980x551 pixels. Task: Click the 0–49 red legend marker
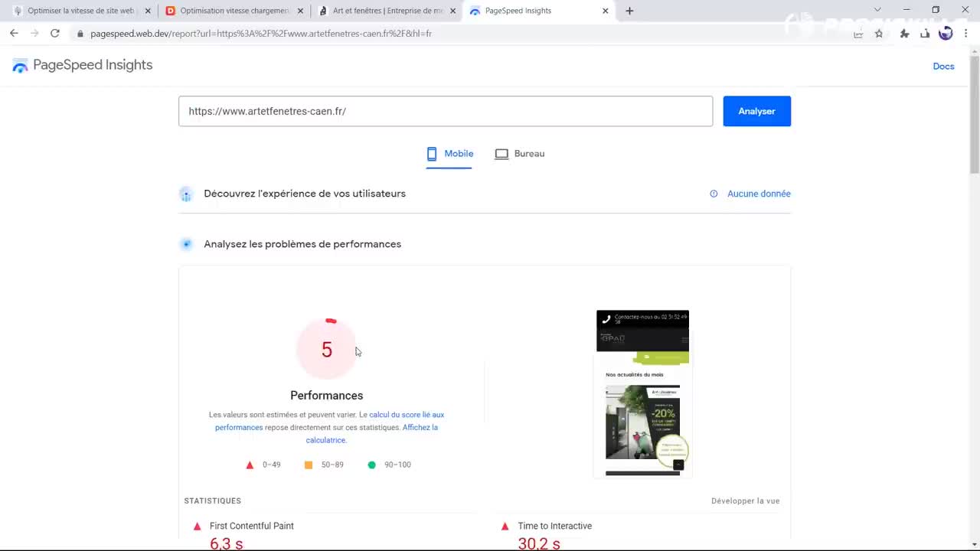pos(250,465)
